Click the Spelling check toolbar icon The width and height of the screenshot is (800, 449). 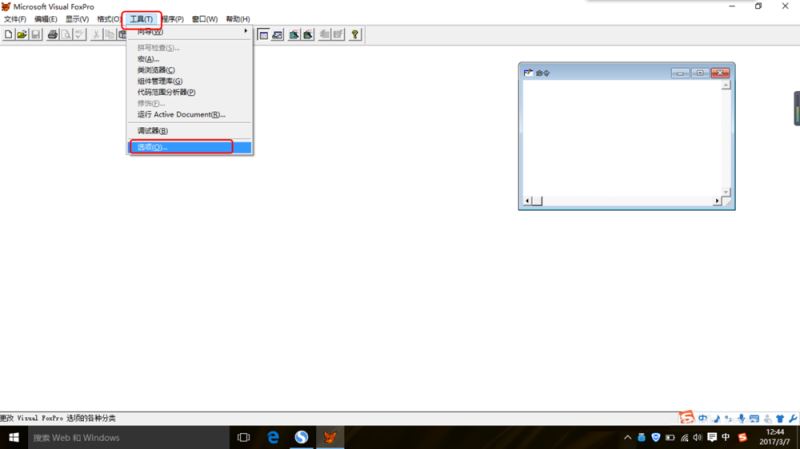(79, 35)
